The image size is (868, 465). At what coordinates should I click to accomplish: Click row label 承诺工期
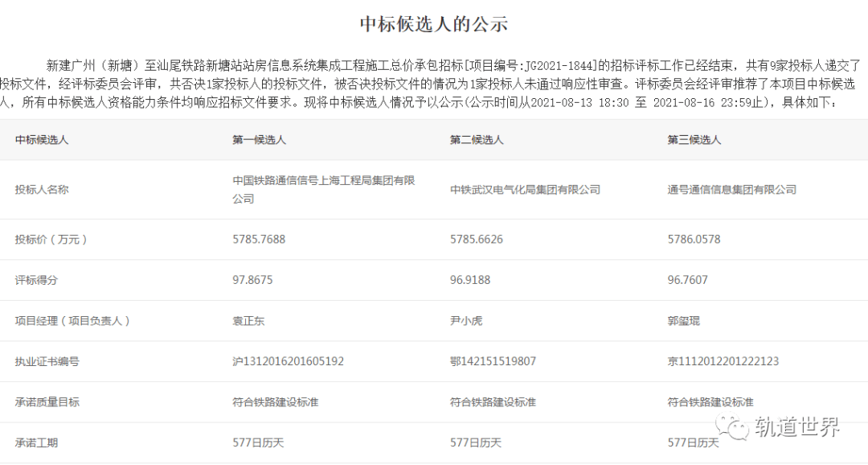[36, 442]
